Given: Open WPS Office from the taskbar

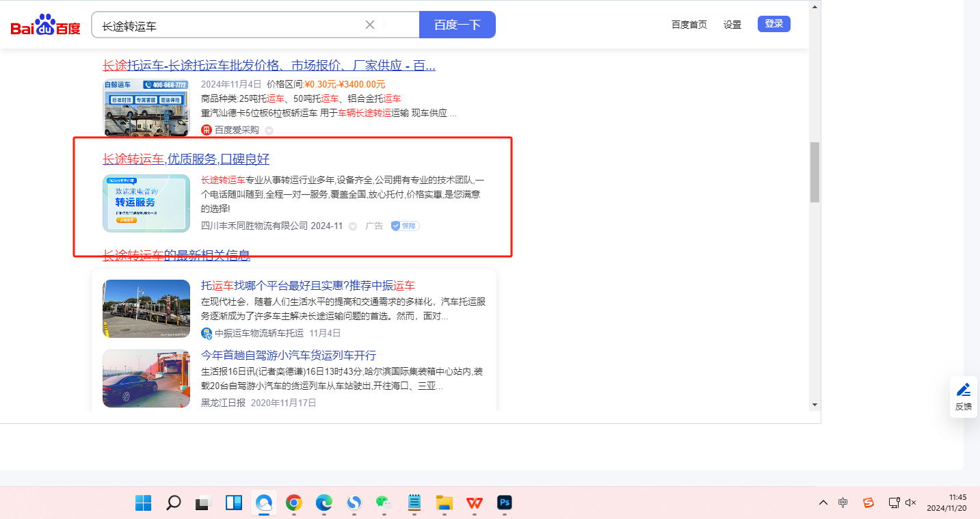Looking at the screenshot, I should click(x=475, y=503).
